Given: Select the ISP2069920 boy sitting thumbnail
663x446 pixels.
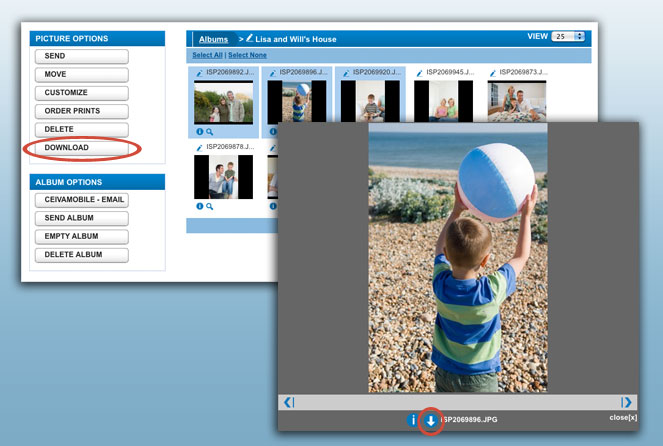Looking at the screenshot, I should [370, 101].
